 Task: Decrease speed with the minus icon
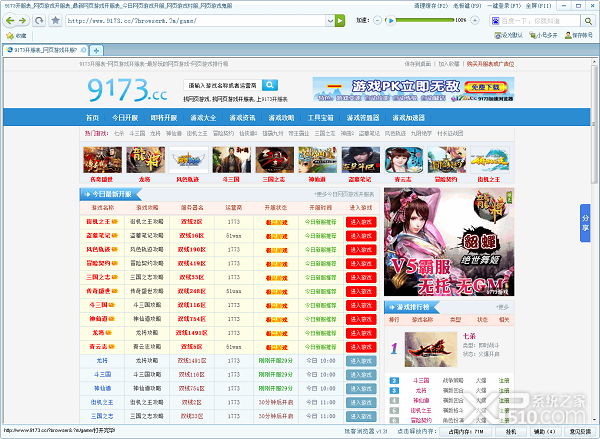pyautogui.click(x=377, y=20)
